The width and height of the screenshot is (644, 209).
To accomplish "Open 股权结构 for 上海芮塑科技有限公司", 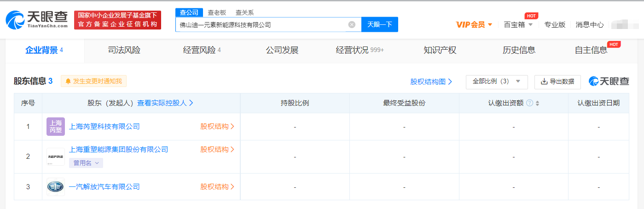I will coord(217,126).
